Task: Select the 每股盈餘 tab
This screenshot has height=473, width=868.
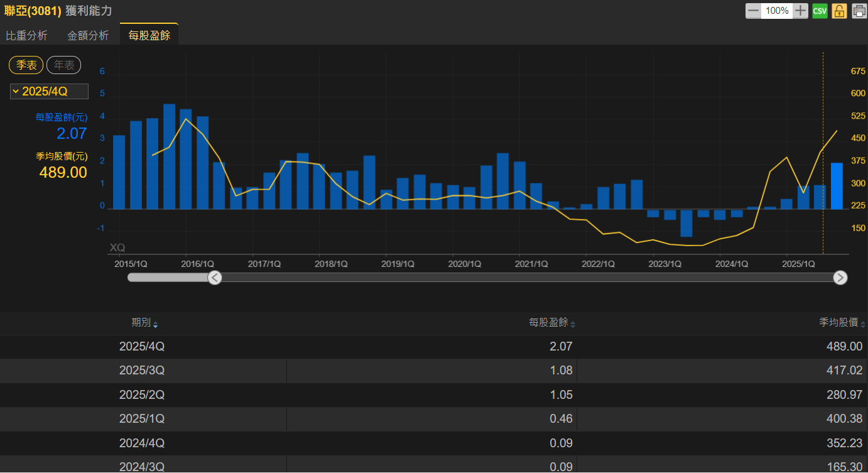Action: coord(149,36)
